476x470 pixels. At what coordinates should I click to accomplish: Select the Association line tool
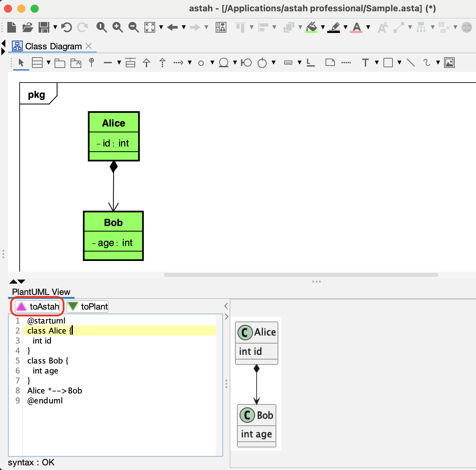click(x=108, y=63)
